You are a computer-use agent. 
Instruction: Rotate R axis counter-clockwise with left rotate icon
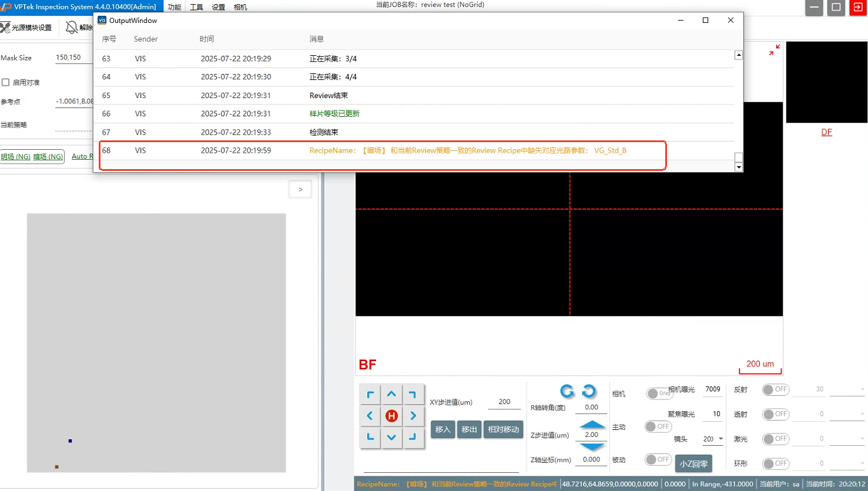567,391
